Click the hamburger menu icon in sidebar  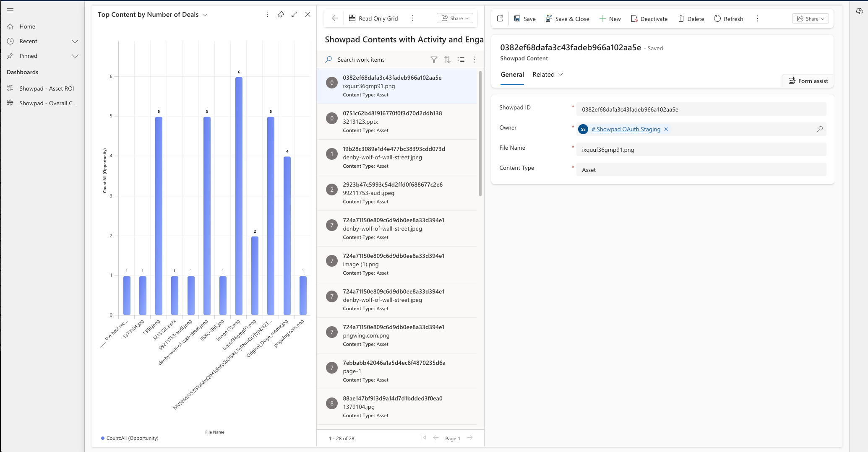point(10,10)
